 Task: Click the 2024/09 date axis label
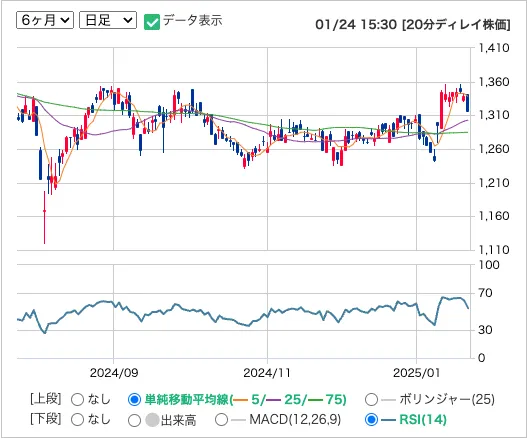[x=114, y=373]
